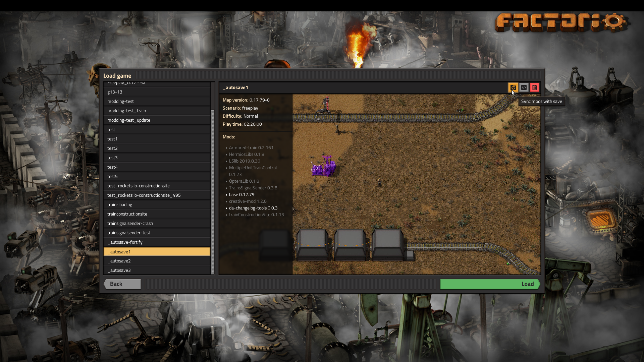Image resolution: width=644 pixels, height=362 pixels.
Task: Click the TrainsSignalSender 0.3.8 mod entry
Action: pyautogui.click(x=253, y=188)
